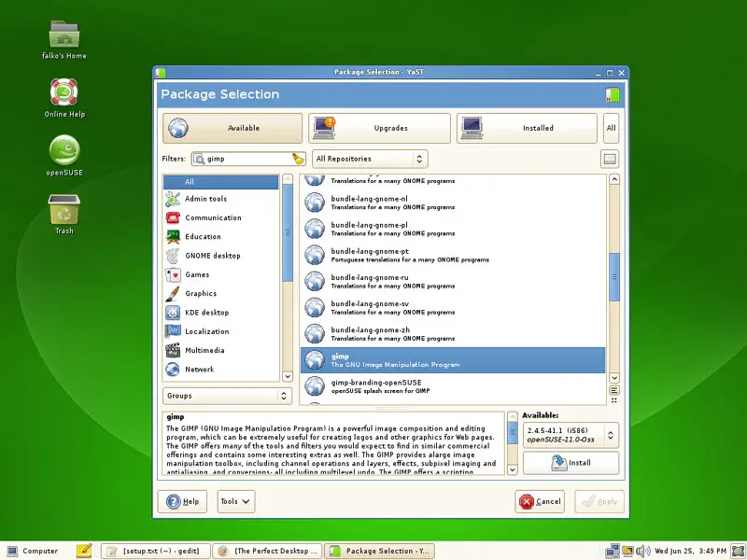
Task: Click the package list scrollbar down arrow
Action: click(614, 378)
